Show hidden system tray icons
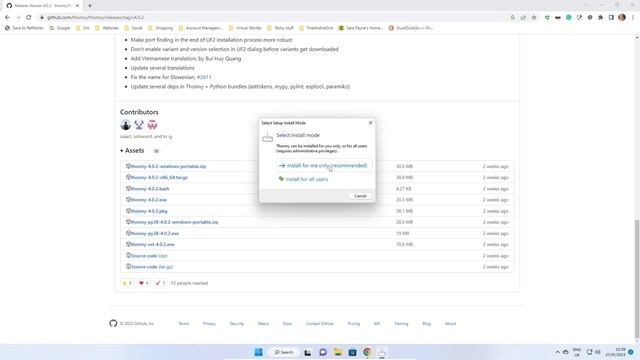The height and width of the screenshot is (360, 640). tap(557, 352)
